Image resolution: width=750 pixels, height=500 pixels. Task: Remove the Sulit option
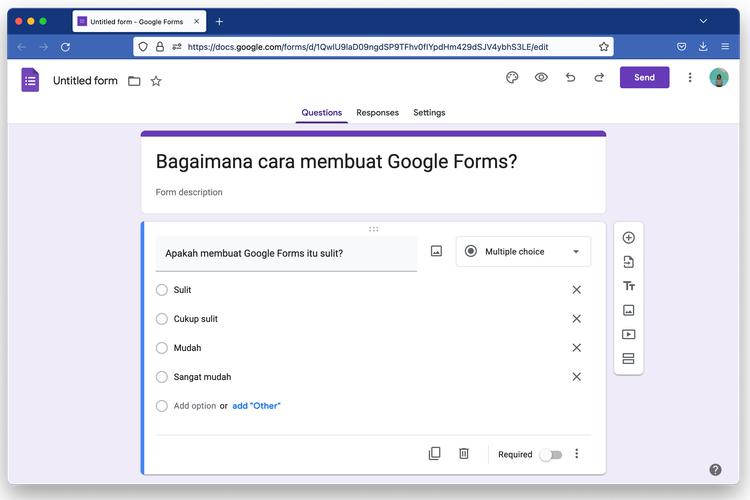(x=576, y=290)
